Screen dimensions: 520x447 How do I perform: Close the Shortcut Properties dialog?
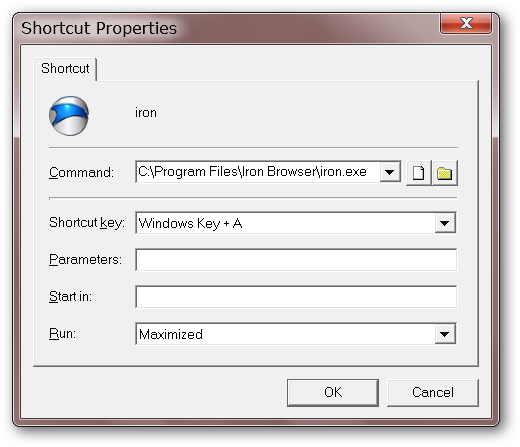466,24
